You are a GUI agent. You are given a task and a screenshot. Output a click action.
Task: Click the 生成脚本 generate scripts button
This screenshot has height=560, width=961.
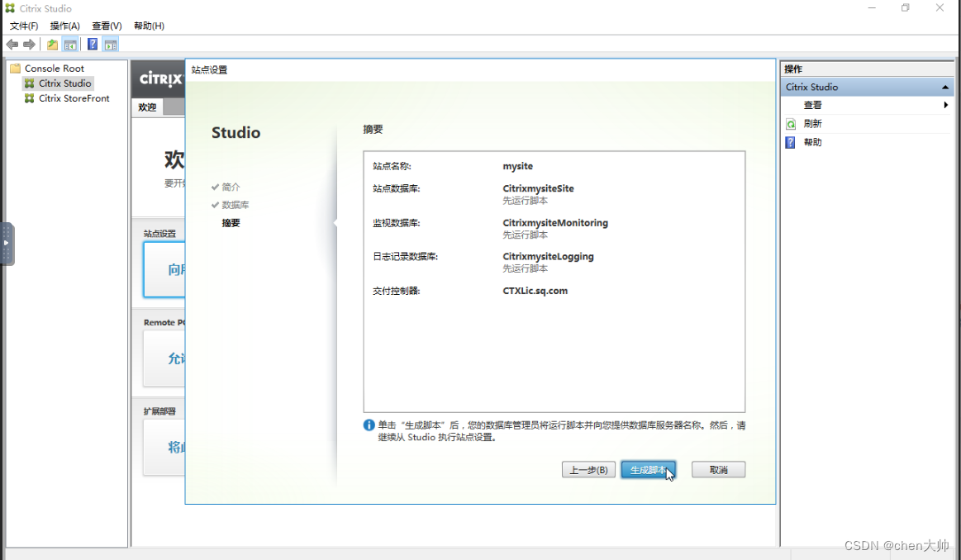click(649, 470)
